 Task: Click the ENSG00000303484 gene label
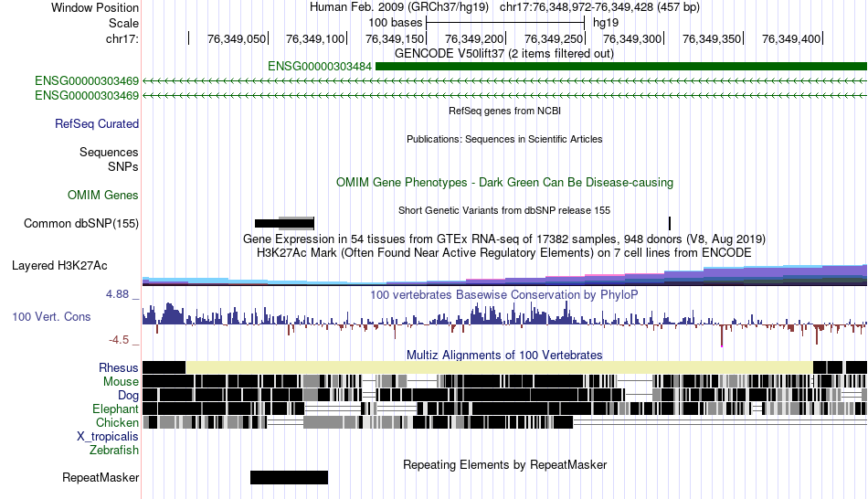320,67
